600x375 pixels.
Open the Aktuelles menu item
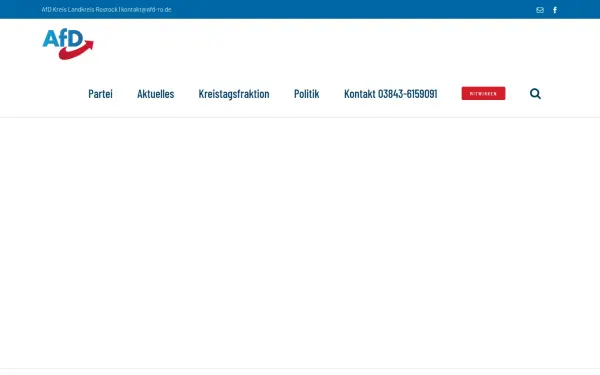click(156, 94)
